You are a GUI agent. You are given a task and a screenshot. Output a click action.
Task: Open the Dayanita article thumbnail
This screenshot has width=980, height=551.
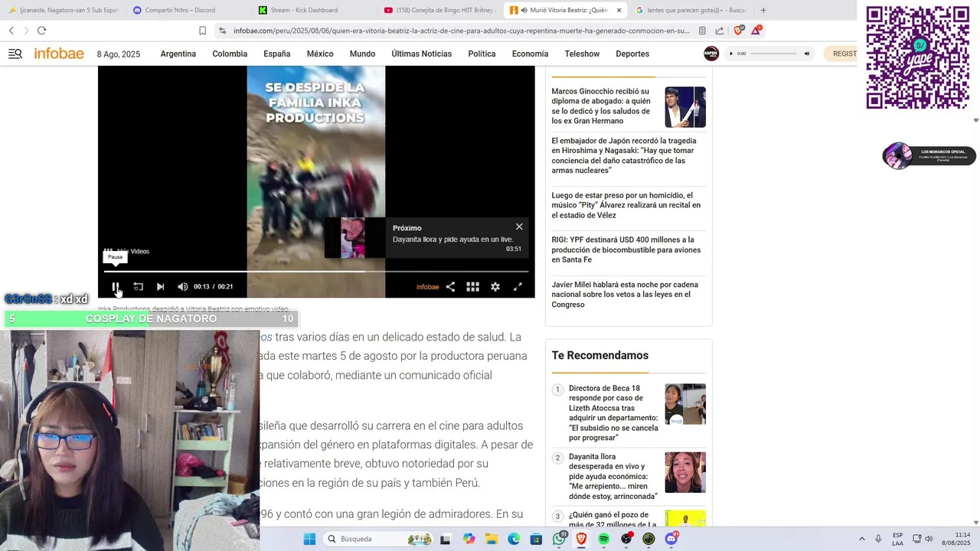point(685,472)
